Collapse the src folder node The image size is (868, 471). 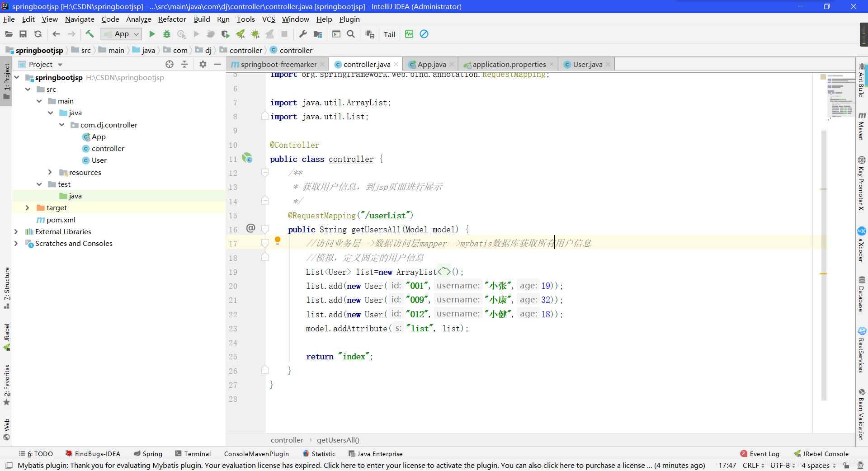coord(28,89)
